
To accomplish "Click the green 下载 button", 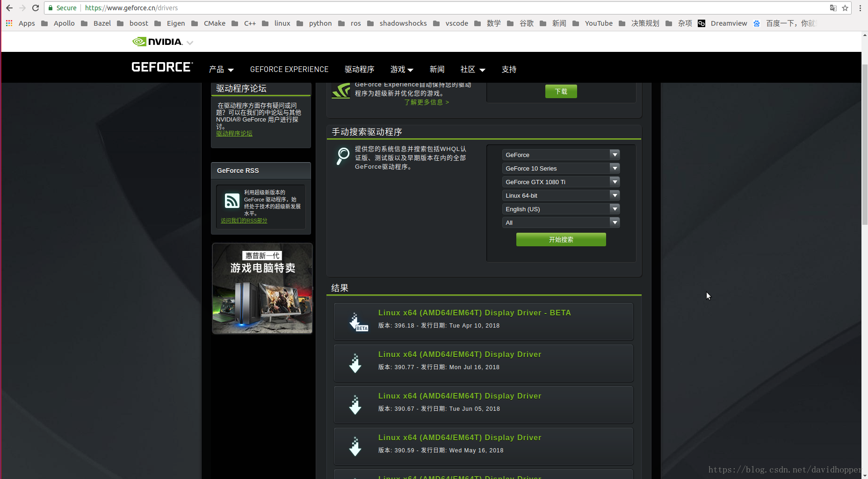I will click(x=561, y=91).
